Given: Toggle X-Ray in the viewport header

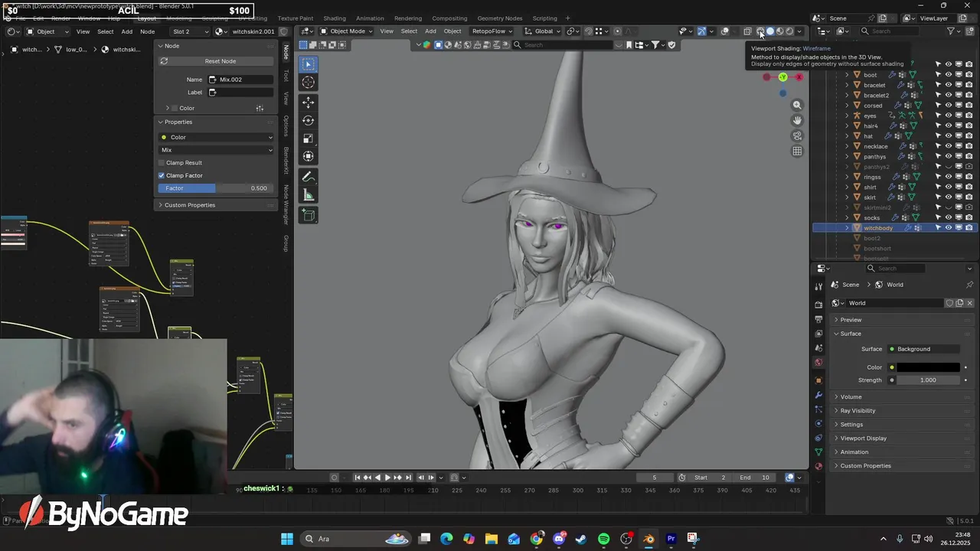Looking at the screenshot, I should [x=747, y=31].
